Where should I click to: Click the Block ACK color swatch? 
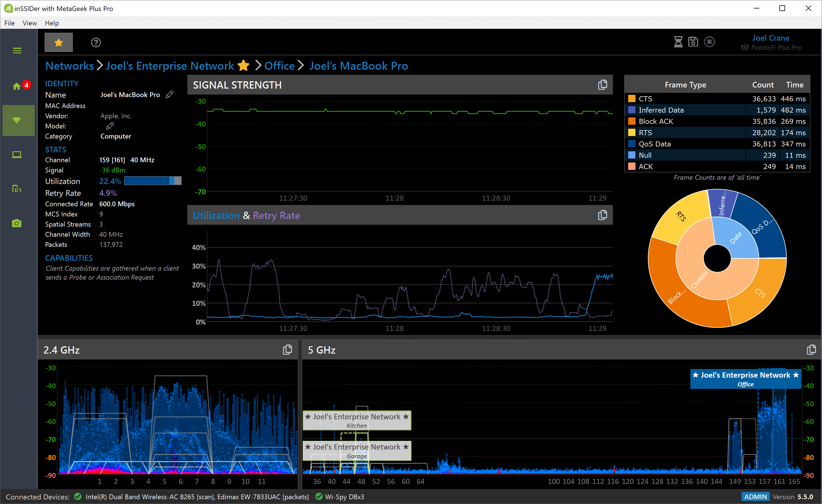tap(632, 121)
